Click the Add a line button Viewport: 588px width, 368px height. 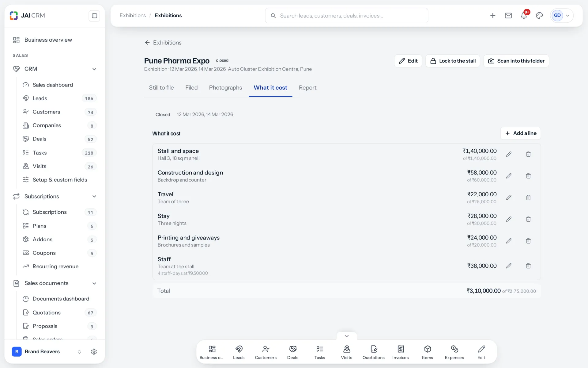(x=520, y=133)
